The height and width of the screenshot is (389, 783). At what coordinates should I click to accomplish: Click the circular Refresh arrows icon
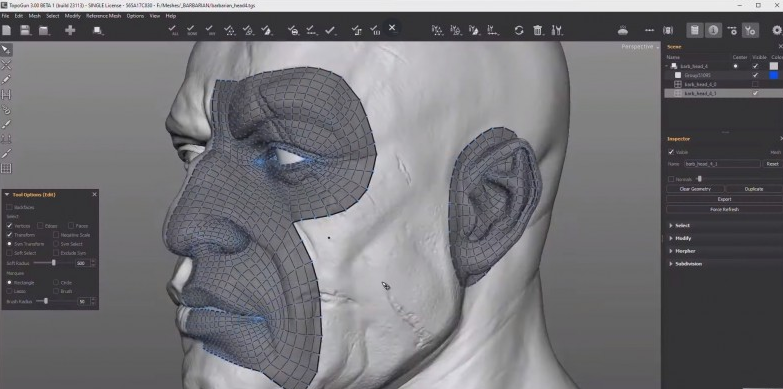click(x=519, y=30)
